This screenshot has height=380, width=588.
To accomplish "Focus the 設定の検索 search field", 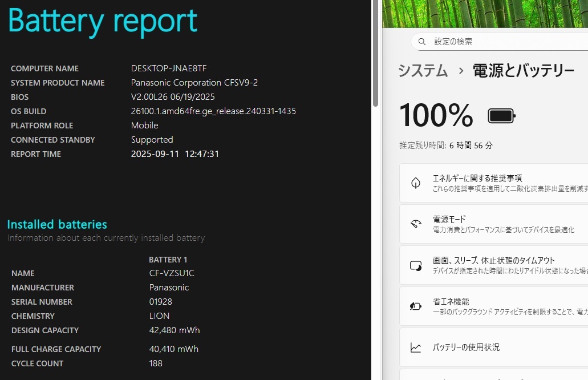I will 500,42.
